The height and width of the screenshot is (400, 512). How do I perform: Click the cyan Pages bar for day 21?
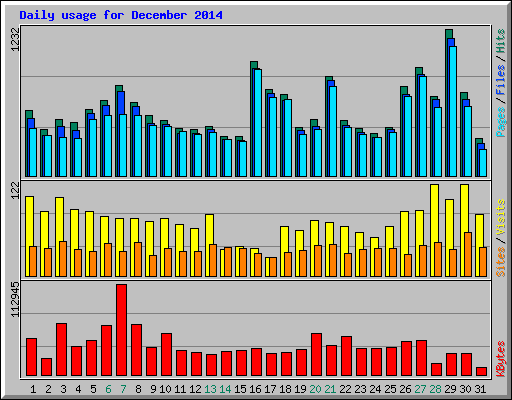(x=333, y=131)
